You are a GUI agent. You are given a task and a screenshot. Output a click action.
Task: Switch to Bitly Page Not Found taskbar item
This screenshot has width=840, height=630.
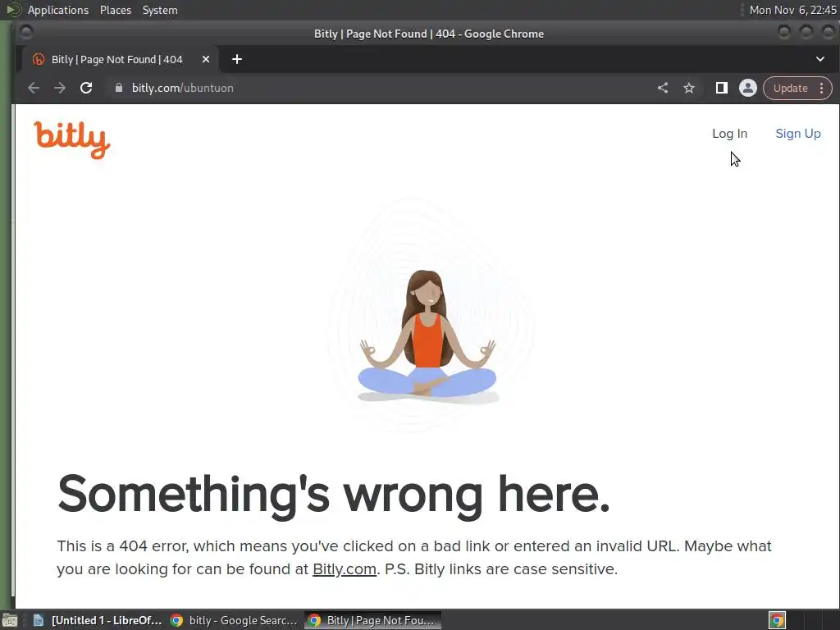pyautogui.click(x=373, y=620)
